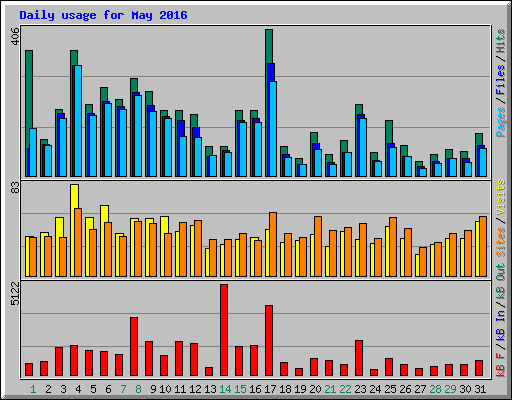
Task: Select day 30 on the x-axis
Action: click(x=465, y=389)
